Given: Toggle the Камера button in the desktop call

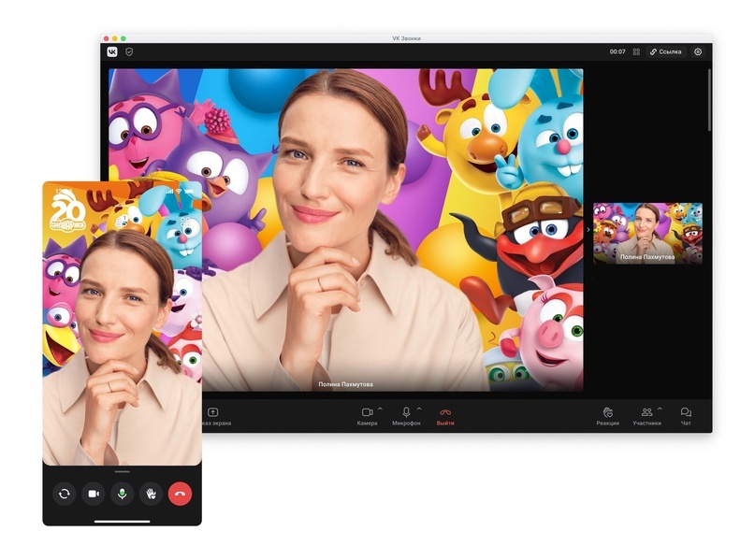Looking at the screenshot, I should tap(367, 416).
